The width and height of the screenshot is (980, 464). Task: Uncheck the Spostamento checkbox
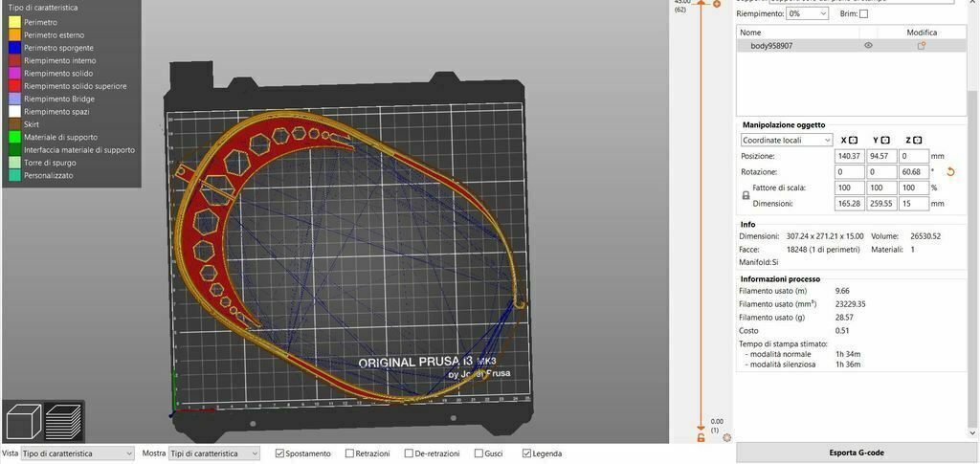click(x=280, y=453)
